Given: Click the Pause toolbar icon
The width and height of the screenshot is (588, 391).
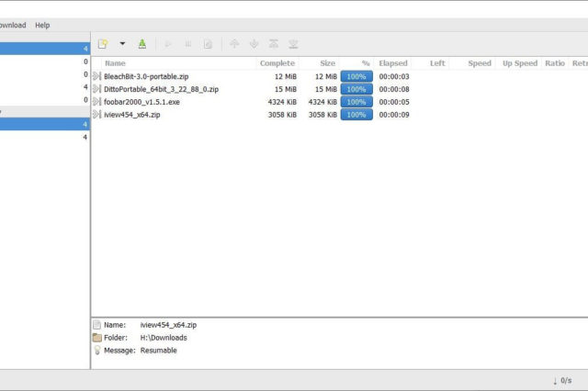Looking at the screenshot, I should coord(188,44).
